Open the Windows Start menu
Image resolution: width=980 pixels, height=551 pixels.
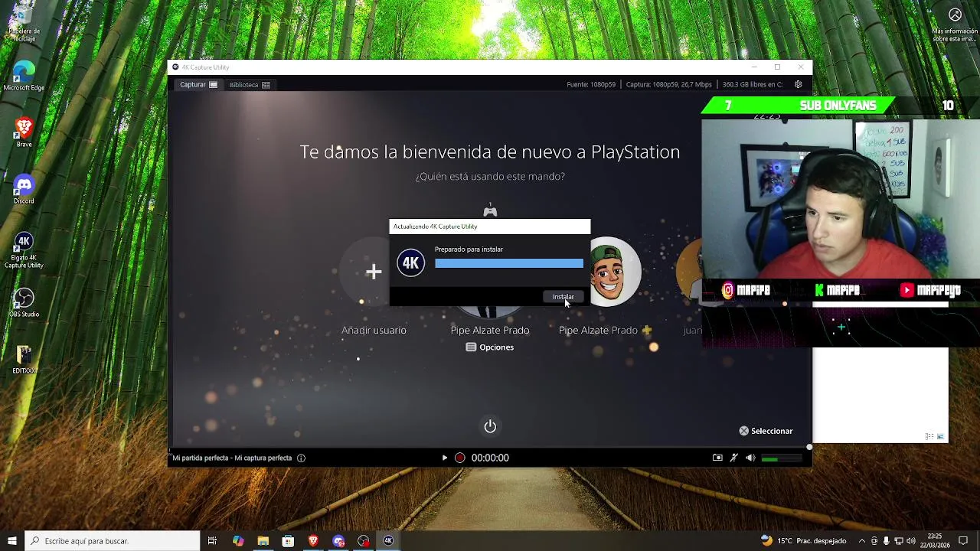point(11,541)
